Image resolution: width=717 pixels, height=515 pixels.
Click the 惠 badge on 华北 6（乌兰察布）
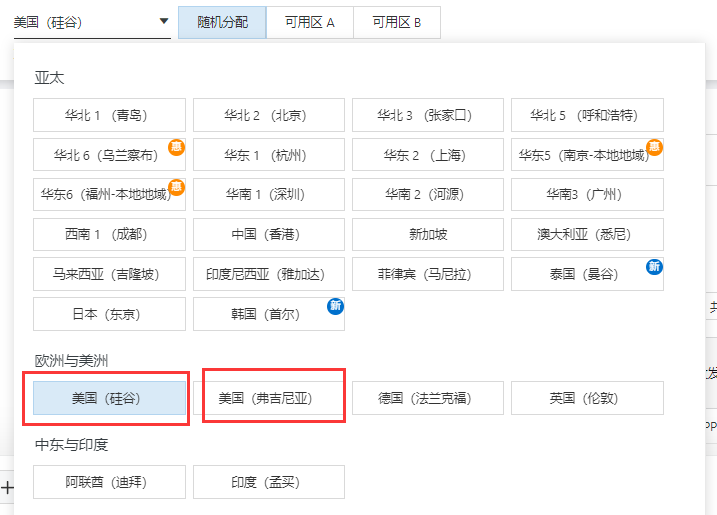176,147
